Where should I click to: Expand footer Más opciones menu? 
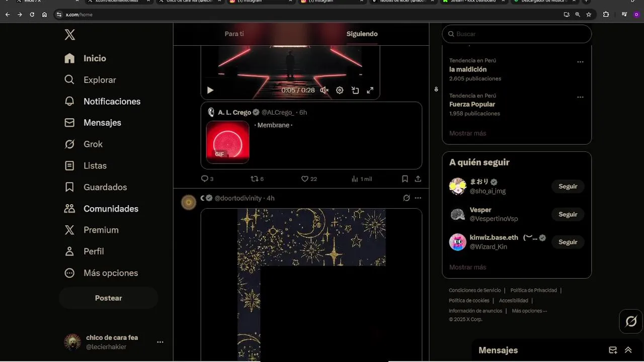tap(529, 311)
